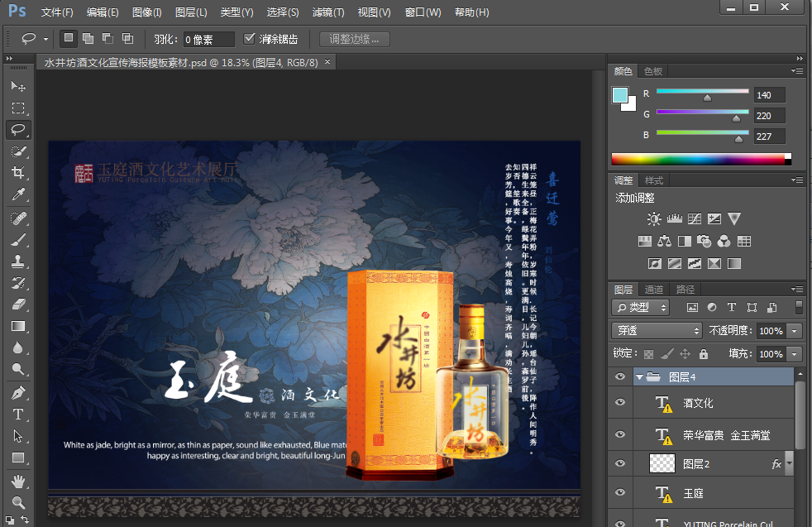Click the 羽化 feather input field
The height and width of the screenshot is (527, 812).
(x=209, y=39)
